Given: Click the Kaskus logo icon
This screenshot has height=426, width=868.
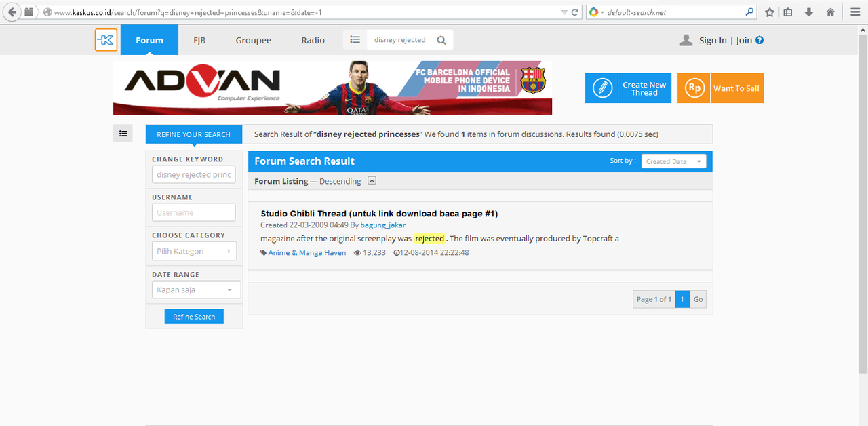Looking at the screenshot, I should click(106, 40).
